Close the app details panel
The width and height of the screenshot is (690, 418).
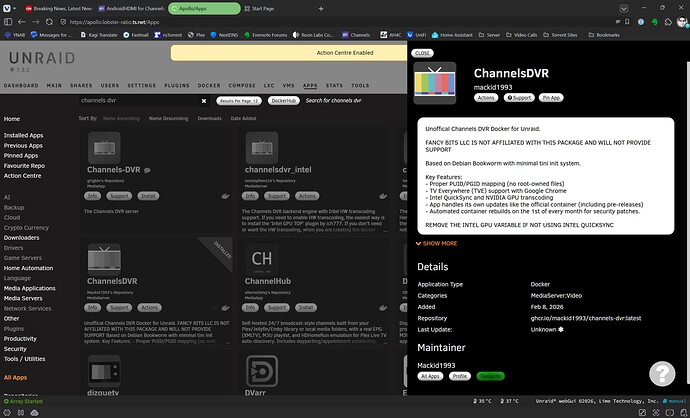422,53
